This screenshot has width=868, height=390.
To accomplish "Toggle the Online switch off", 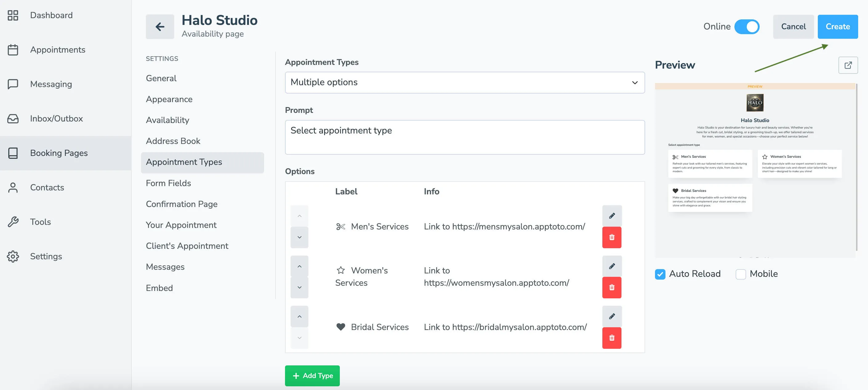I will click(x=747, y=27).
